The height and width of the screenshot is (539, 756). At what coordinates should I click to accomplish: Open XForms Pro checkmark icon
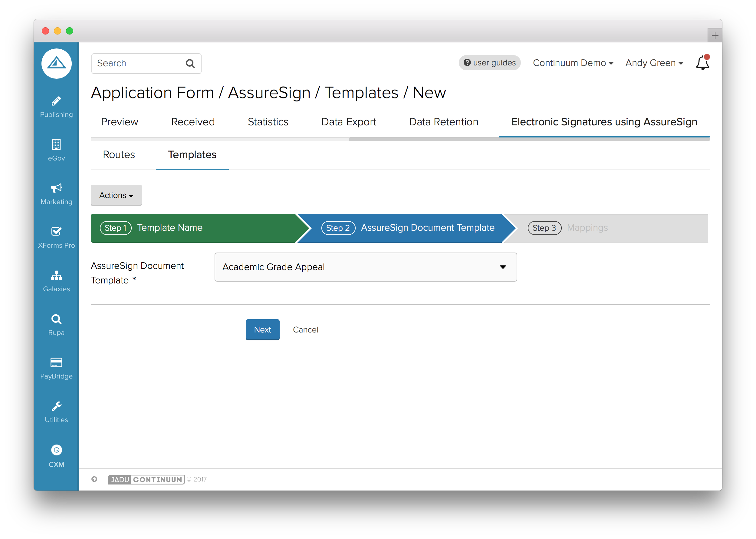coord(56,232)
